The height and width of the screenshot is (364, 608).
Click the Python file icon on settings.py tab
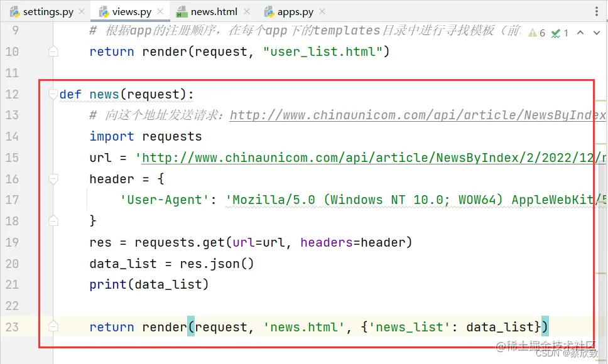click(x=15, y=12)
